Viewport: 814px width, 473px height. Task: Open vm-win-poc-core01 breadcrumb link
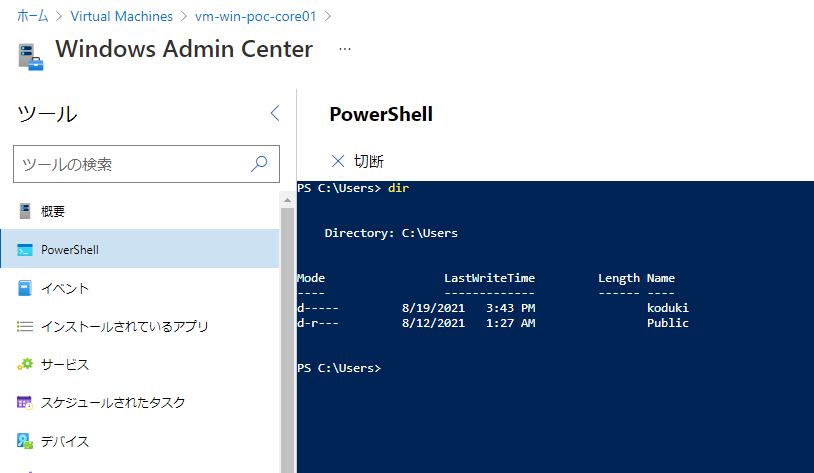255,16
